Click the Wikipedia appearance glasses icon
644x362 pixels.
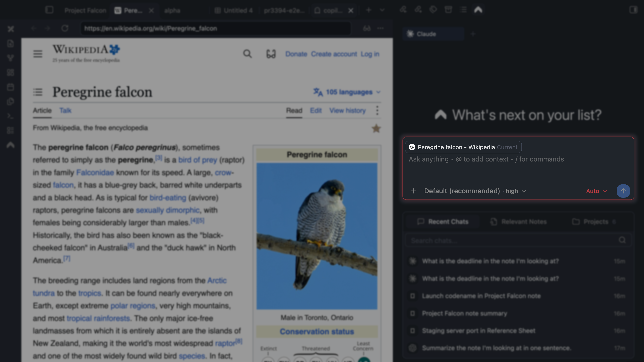[271, 54]
